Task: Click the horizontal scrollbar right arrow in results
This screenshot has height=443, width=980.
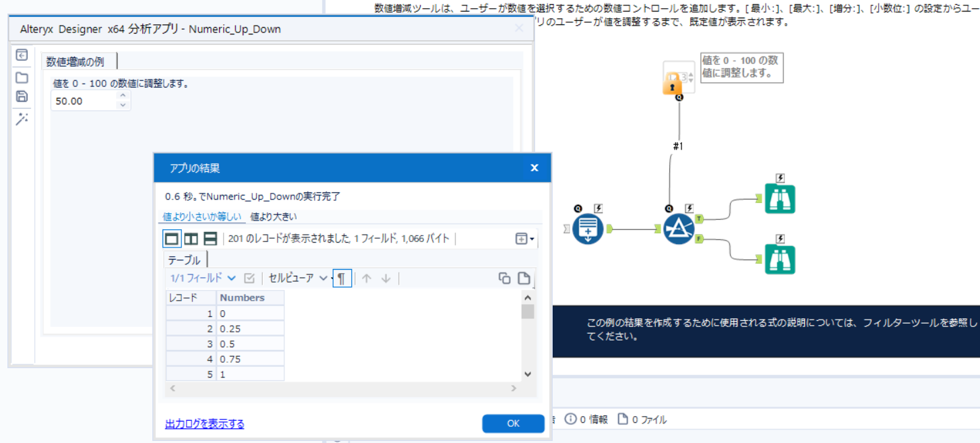Action: pyautogui.click(x=514, y=388)
